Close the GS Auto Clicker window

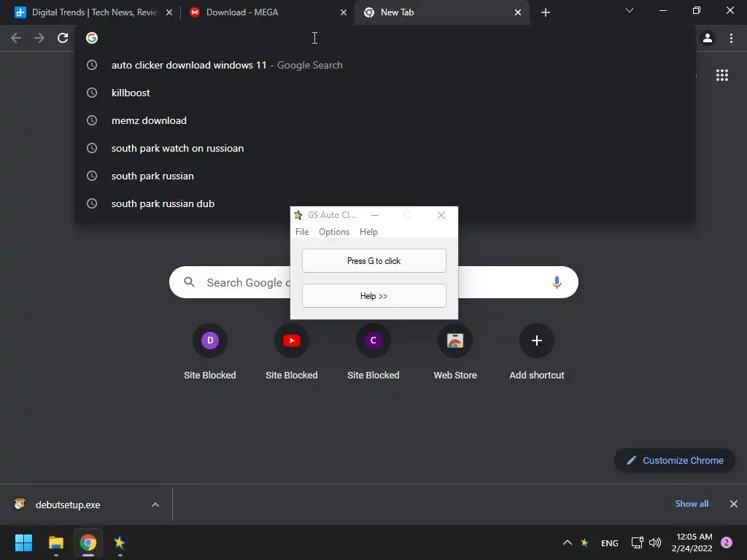point(441,215)
